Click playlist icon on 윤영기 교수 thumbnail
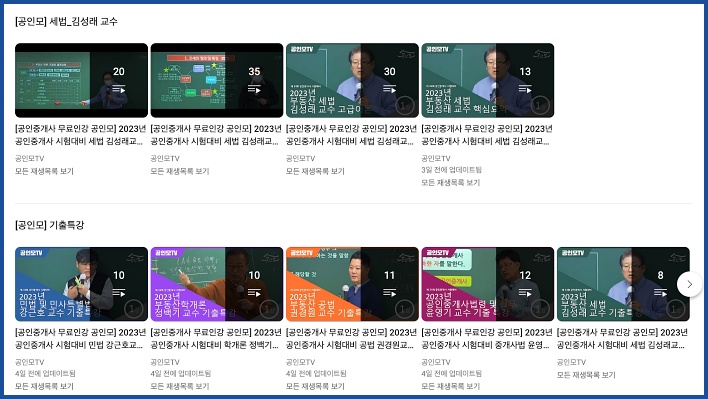Viewport: 708px width, 399px height. click(525, 292)
